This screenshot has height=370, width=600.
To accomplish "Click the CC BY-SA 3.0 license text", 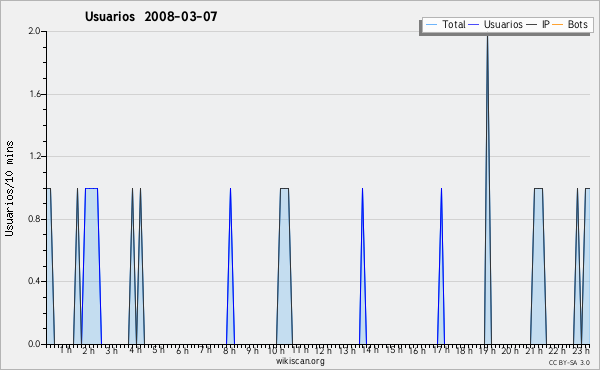I will [569, 362].
